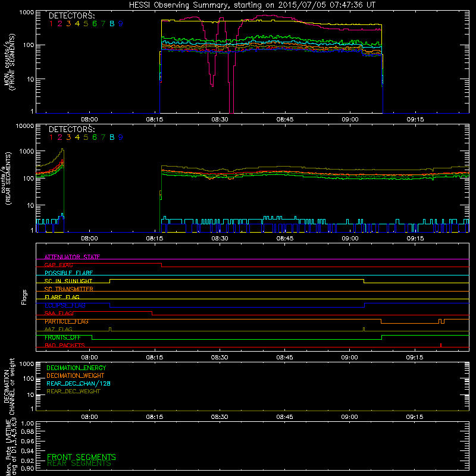Viewport: 476px width, 476px height.
Task: Click the GAP_FLAG label
Action: click(58, 265)
